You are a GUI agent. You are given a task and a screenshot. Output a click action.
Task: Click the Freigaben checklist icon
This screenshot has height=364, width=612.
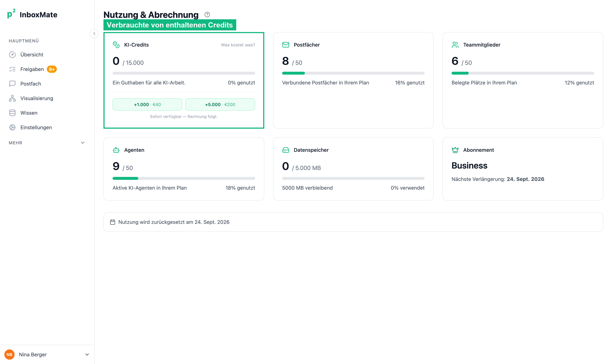point(12,69)
